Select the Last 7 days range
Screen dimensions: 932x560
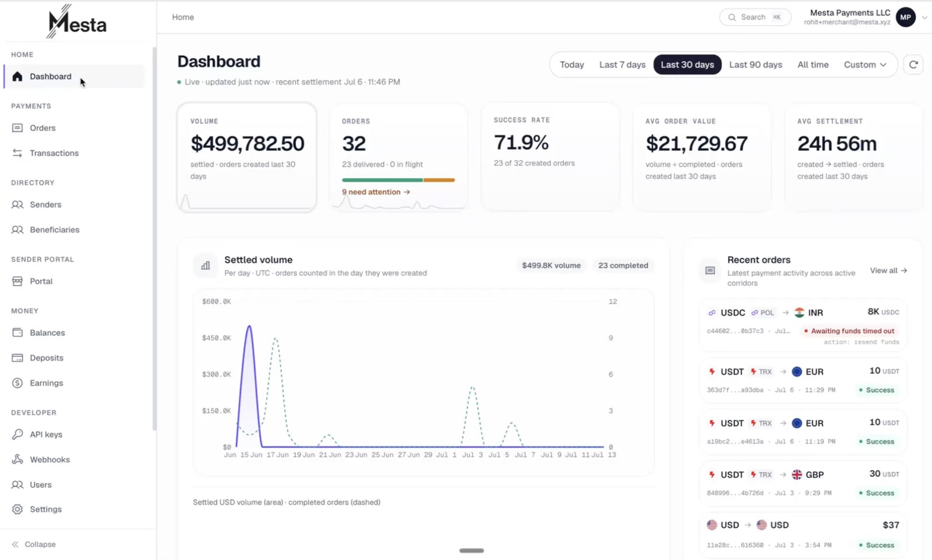tap(622, 65)
